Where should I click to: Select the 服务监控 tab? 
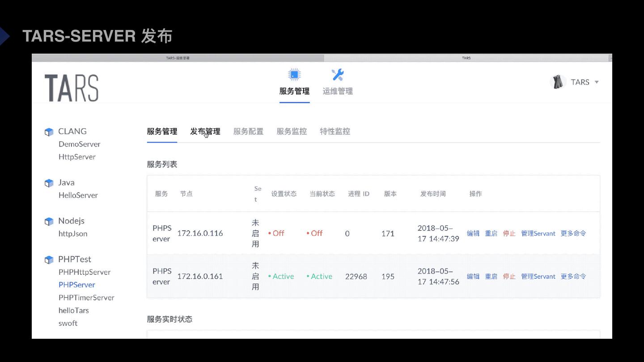pos(292,131)
